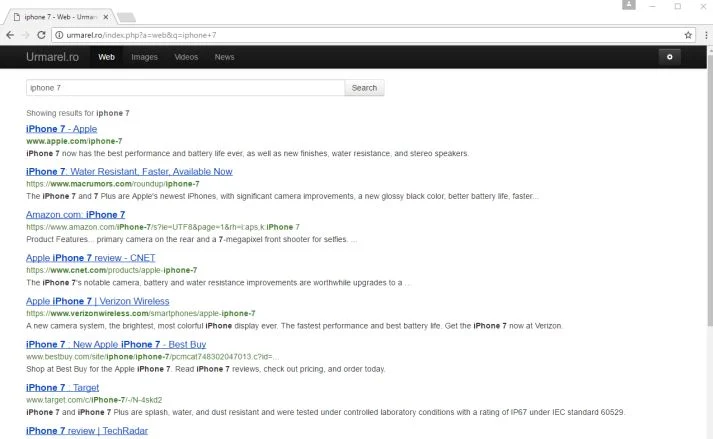Click the www.verizonwireless.com URL text
Viewport: 713px width, 439px height.
141,313
